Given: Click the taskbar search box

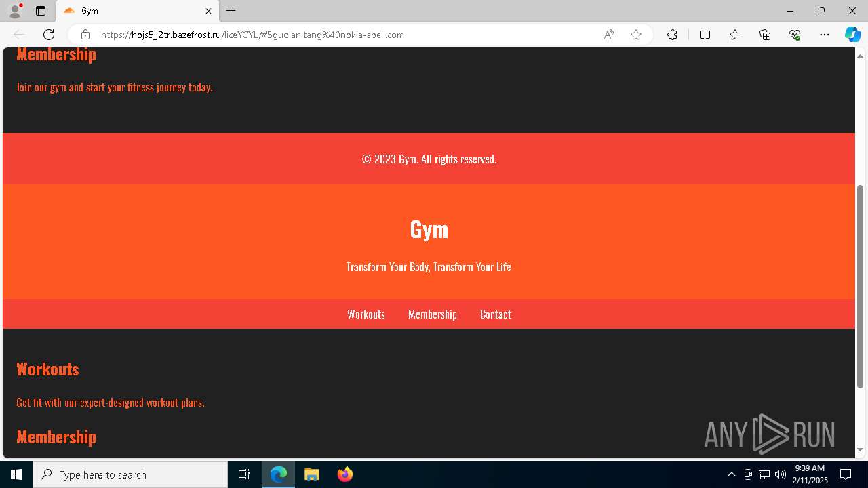Looking at the screenshot, I should [x=130, y=474].
